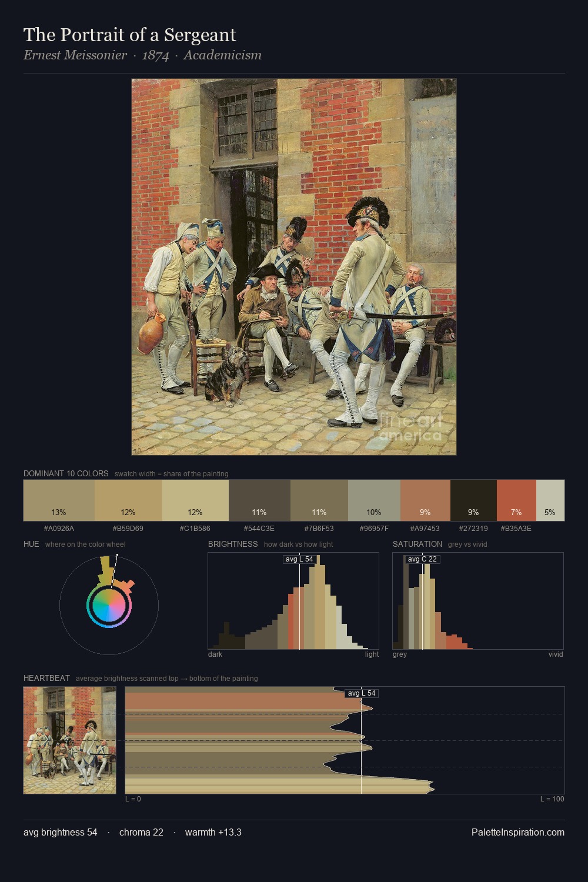Click the heartbeat brightness profile chart

pyautogui.click(x=345, y=740)
